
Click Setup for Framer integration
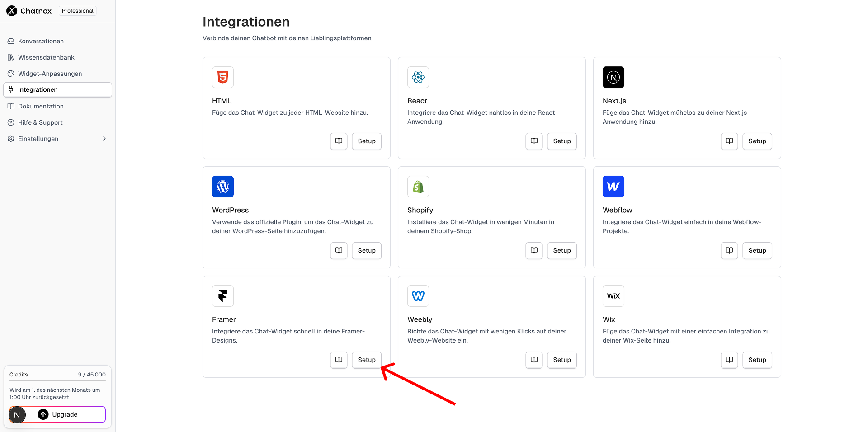[x=367, y=360]
